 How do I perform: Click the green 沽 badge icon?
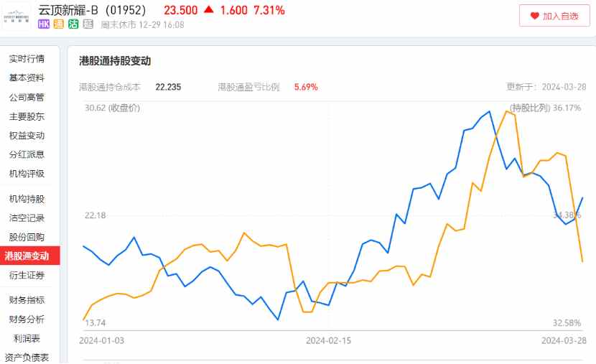pos(73,24)
